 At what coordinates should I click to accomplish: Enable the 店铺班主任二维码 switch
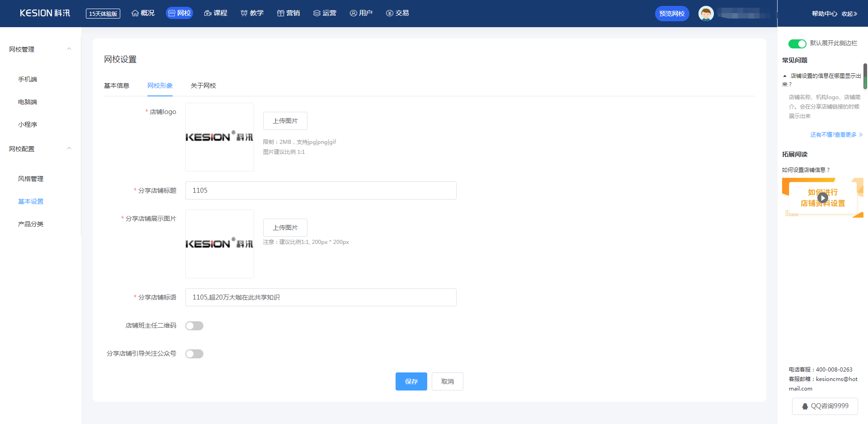[194, 326]
